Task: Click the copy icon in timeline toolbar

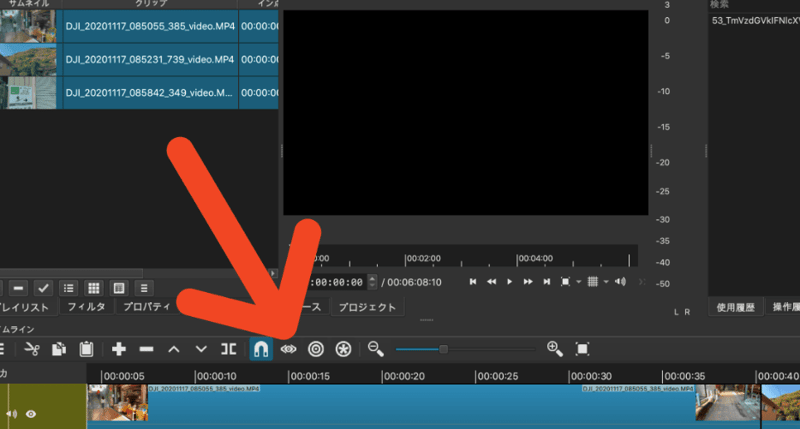Action: (x=59, y=349)
